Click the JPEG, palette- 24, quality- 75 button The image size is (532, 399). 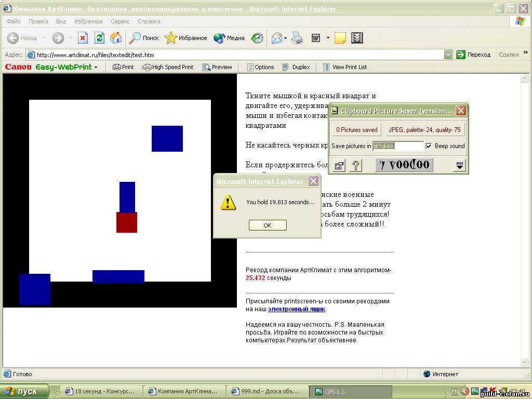(x=425, y=129)
